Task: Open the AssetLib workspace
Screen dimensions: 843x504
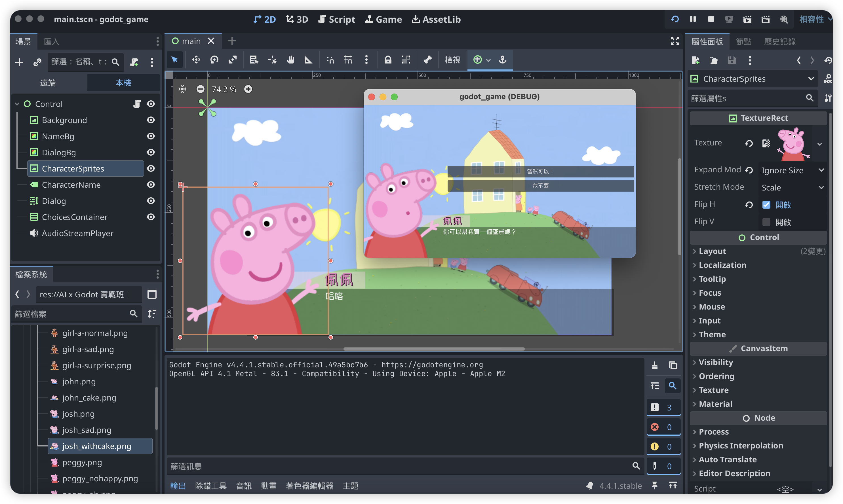Action: click(x=436, y=19)
